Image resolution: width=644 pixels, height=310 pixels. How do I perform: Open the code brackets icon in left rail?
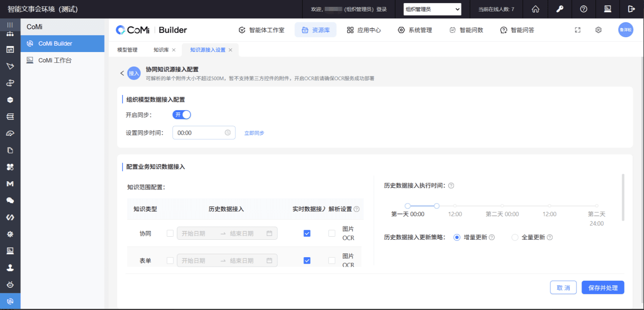click(x=10, y=217)
